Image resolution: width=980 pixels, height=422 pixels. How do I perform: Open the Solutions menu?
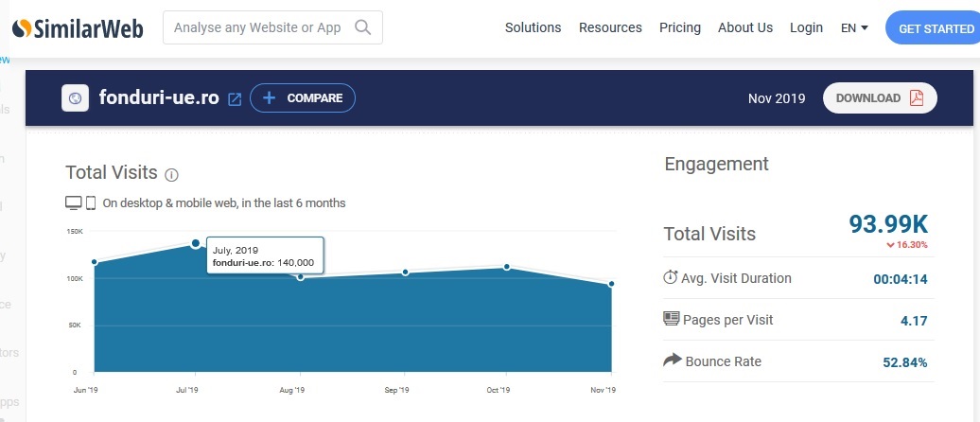(x=534, y=27)
